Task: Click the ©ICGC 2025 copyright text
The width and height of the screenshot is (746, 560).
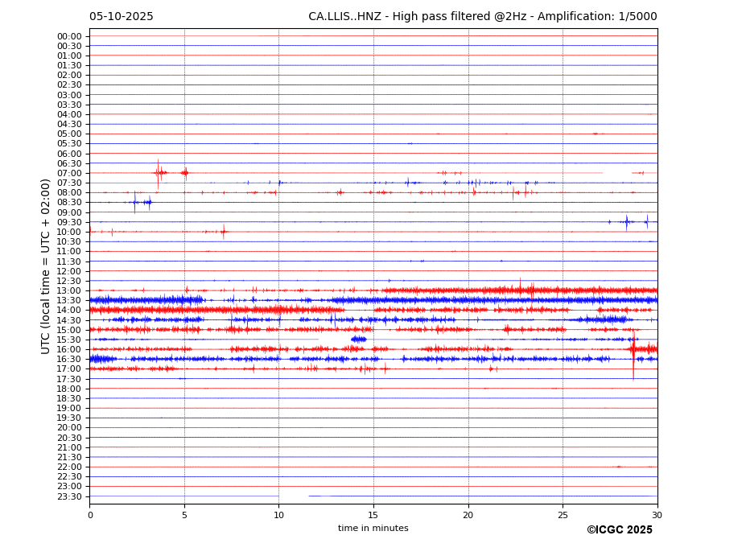Action: coord(619,530)
